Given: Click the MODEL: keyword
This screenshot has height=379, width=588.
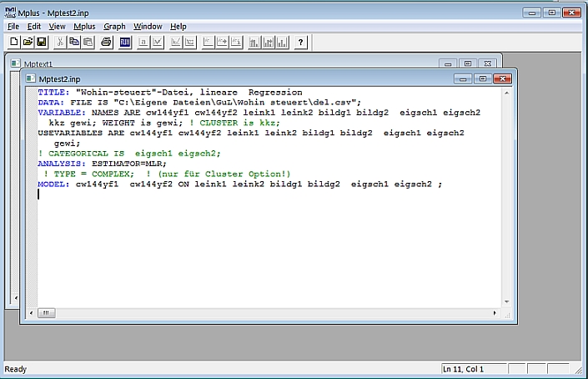Looking at the screenshot, I should coord(53,184).
